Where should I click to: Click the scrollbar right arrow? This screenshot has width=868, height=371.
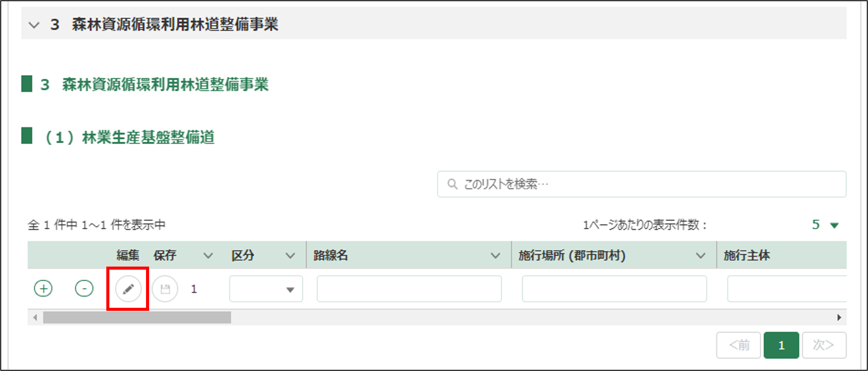pos(839,318)
